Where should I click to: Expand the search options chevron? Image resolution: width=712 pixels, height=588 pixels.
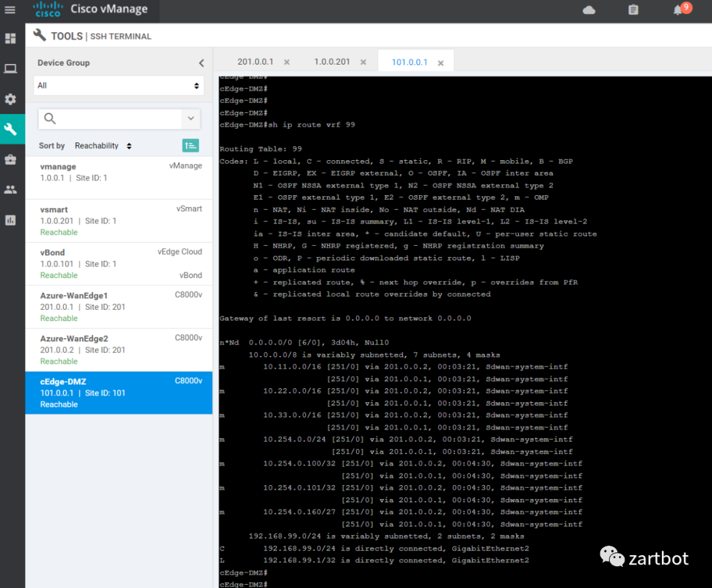coord(191,119)
